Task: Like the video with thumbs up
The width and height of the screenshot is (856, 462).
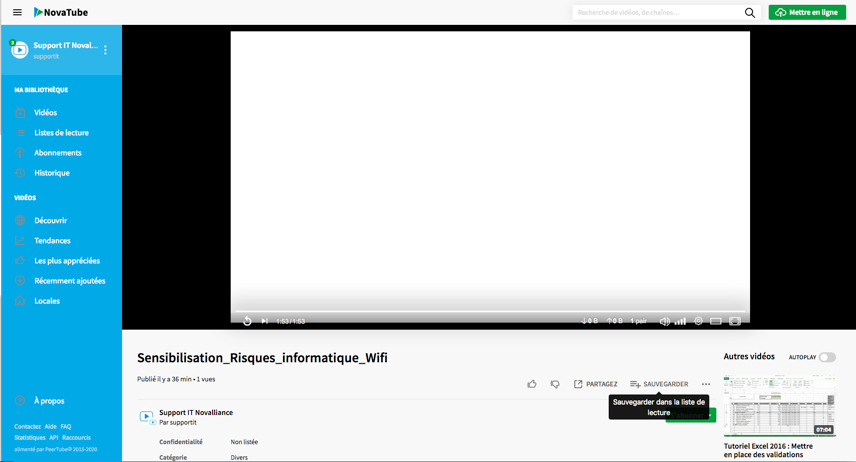Action: tap(532, 384)
